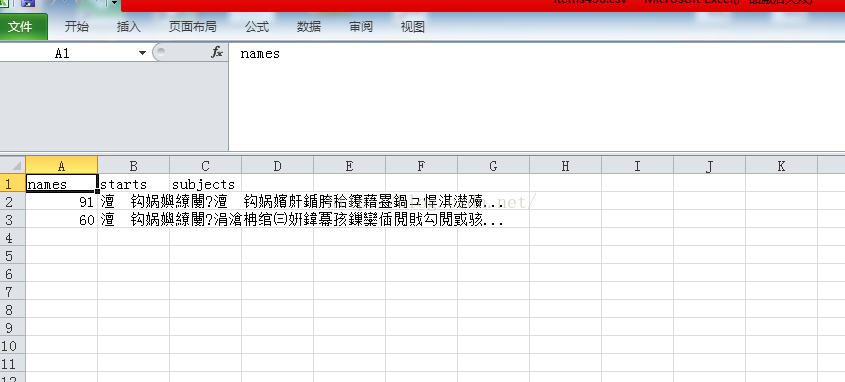Select row 5 header

point(12,255)
